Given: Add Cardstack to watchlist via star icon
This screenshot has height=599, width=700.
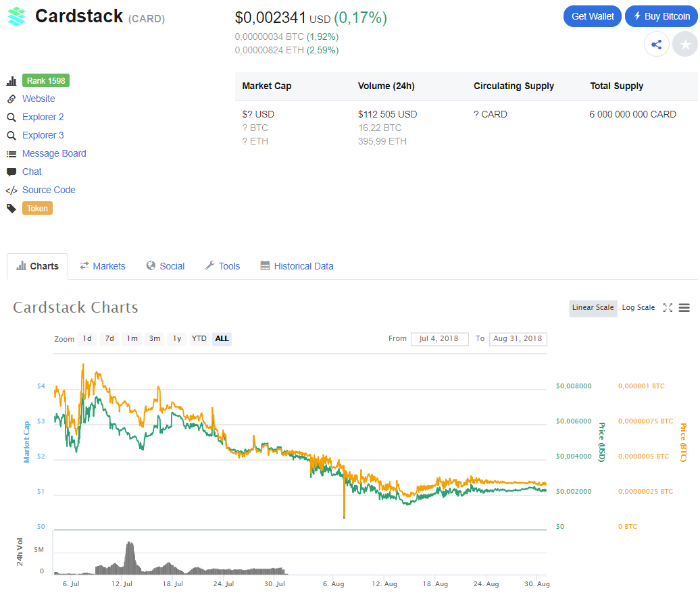Looking at the screenshot, I should click(685, 44).
